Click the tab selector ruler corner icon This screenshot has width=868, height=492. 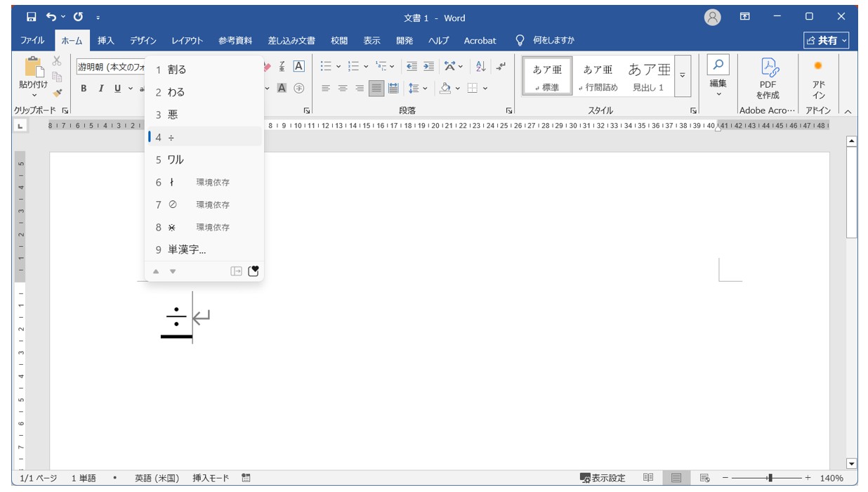pos(20,126)
